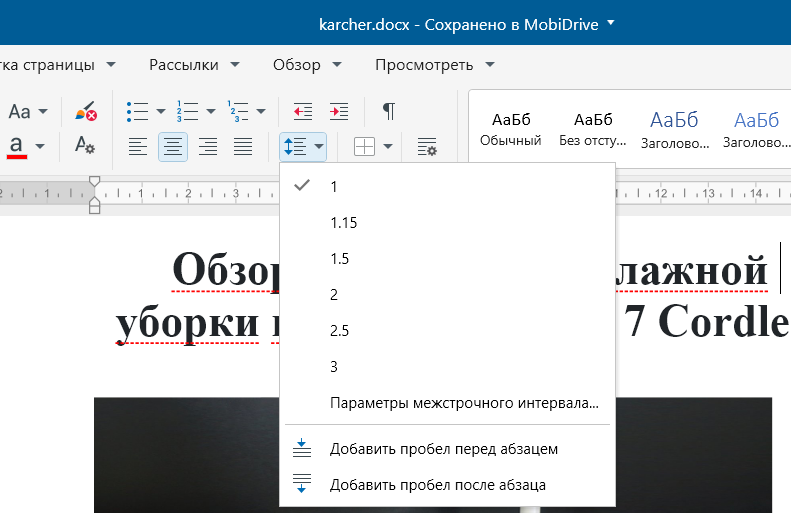The height and width of the screenshot is (513, 791).
Task: Select line spacing 2.5
Action: pos(447,330)
